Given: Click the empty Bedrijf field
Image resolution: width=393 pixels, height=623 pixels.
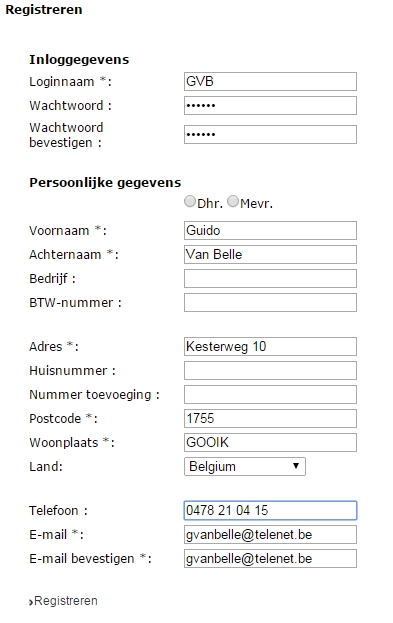Looking at the screenshot, I should coord(270,279).
